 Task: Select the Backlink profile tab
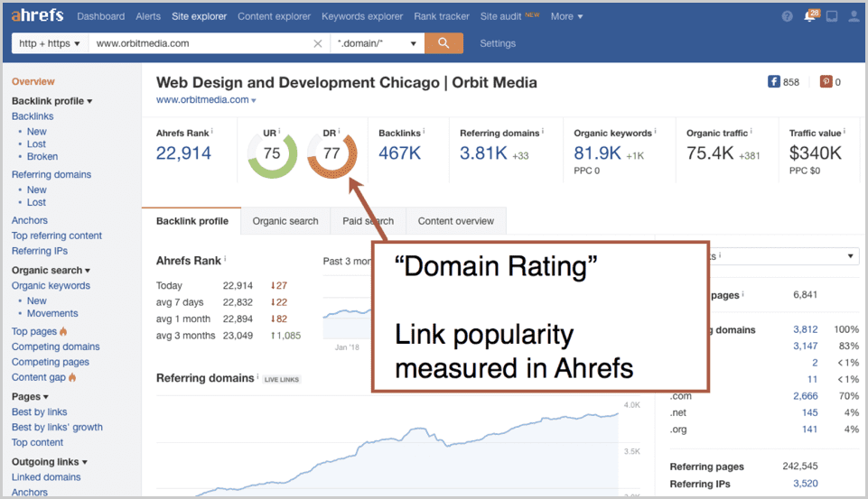(192, 221)
